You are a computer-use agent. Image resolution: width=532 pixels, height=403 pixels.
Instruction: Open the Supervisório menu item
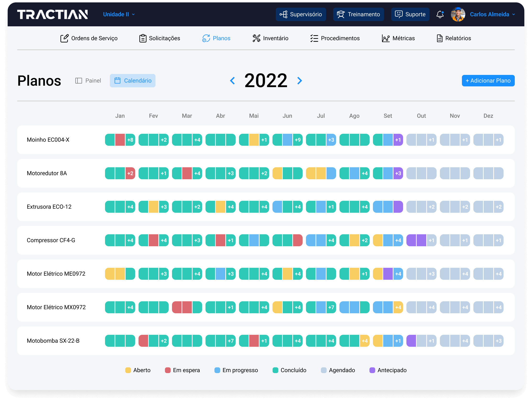(301, 14)
